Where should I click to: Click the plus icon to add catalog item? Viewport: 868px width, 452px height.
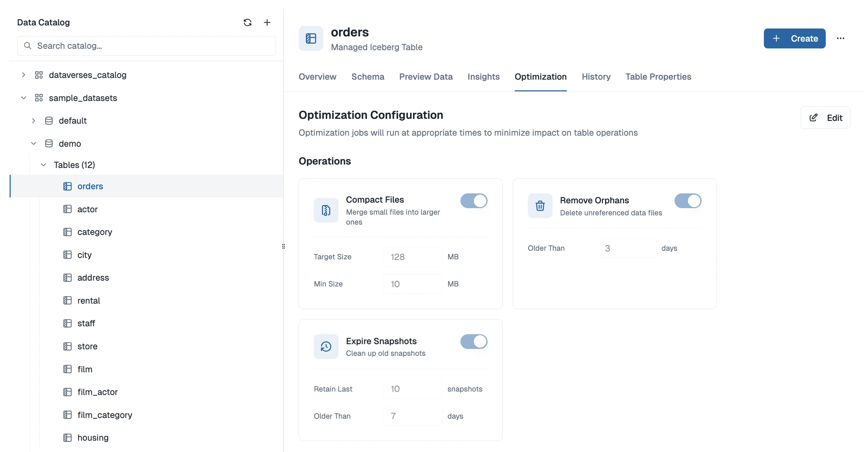tap(267, 22)
